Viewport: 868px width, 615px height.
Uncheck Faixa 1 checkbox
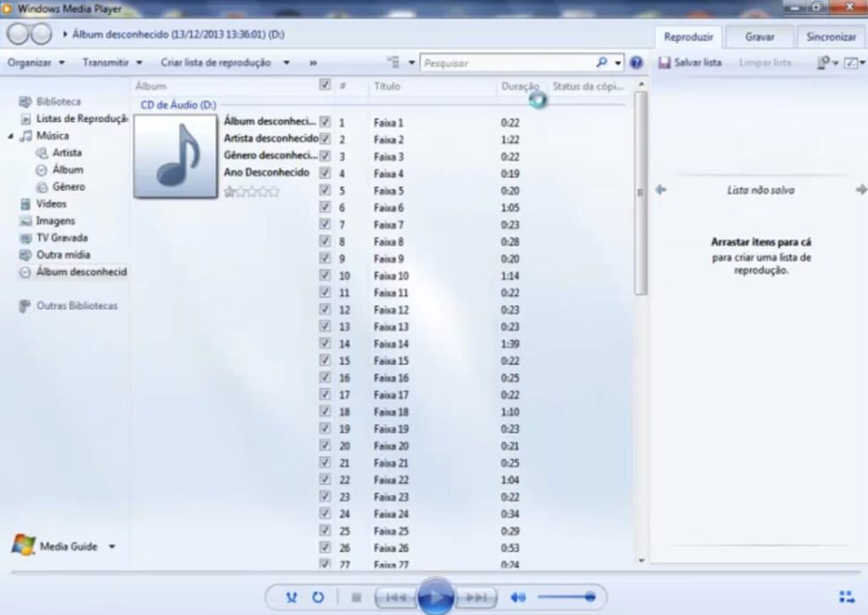click(x=325, y=122)
